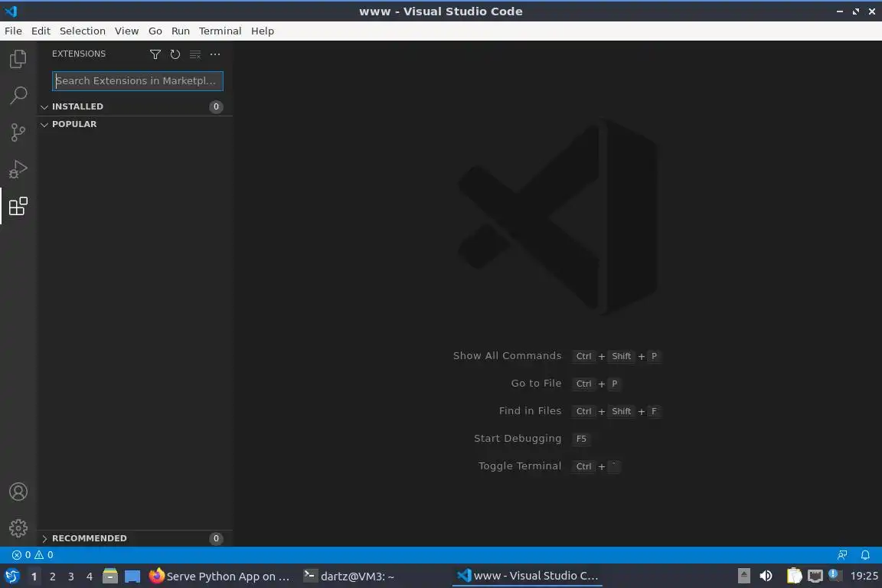Focus the Search Extensions in Marketplace field

[x=138, y=81]
